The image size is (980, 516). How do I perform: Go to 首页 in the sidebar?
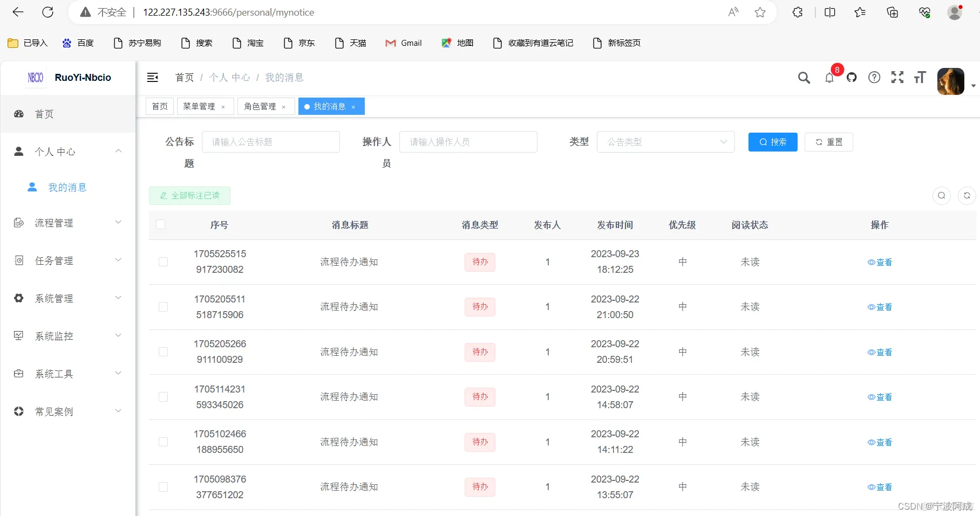coord(67,114)
